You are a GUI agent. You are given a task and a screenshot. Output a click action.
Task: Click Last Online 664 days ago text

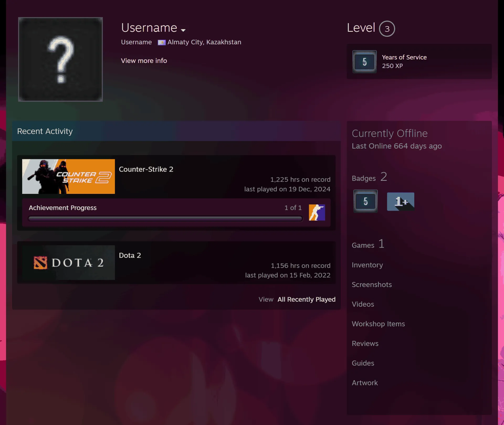pos(397,146)
